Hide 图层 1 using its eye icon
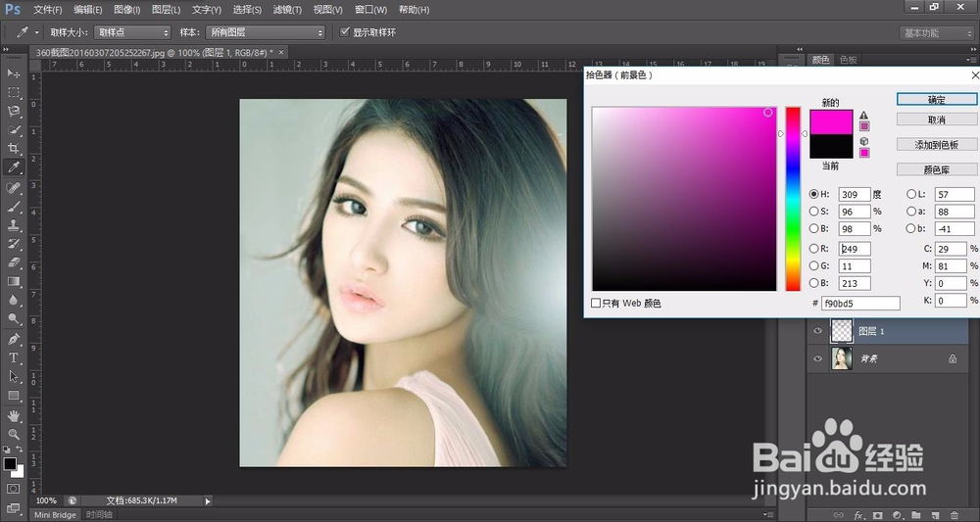Image resolution: width=980 pixels, height=522 pixels. [817, 331]
